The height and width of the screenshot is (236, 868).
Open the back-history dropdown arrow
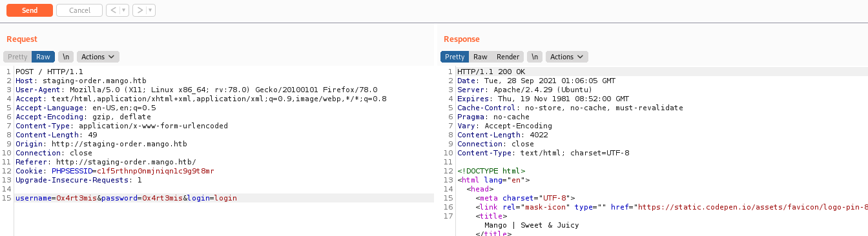pyautogui.click(x=124, y=10)
